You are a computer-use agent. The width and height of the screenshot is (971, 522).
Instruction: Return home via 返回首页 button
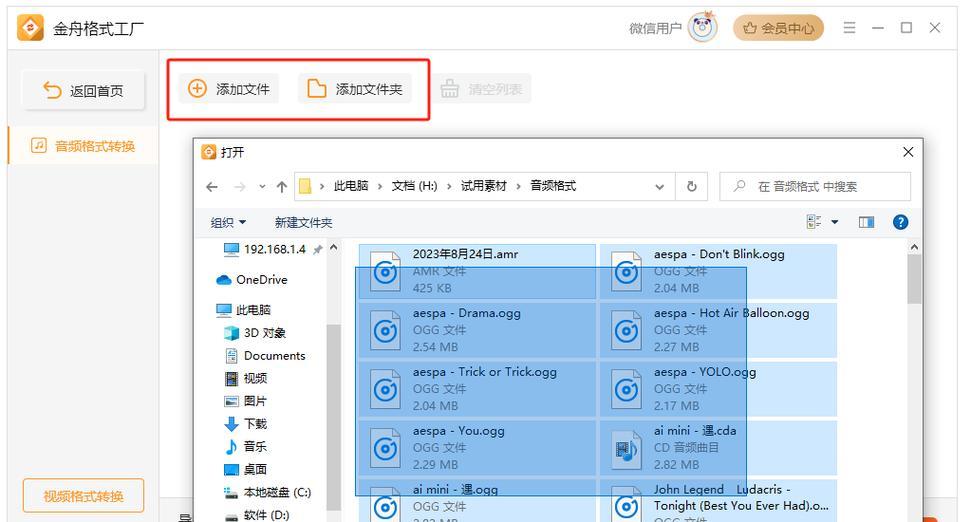pos(84,91)
